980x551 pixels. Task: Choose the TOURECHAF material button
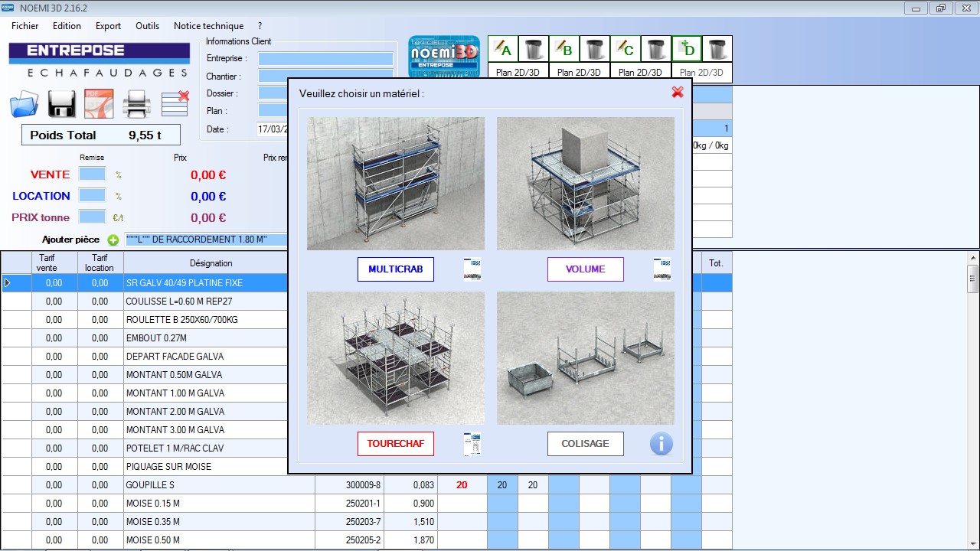396,444
